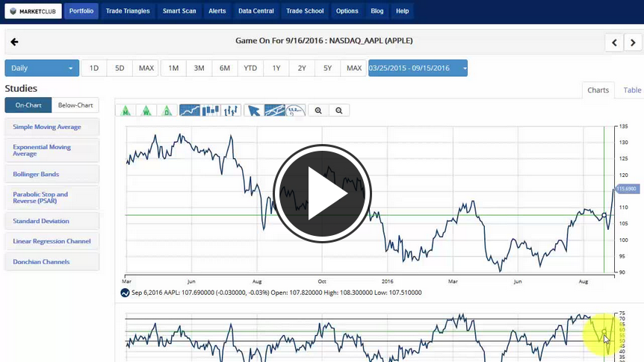Switch to the Table tab

[632, 90]
